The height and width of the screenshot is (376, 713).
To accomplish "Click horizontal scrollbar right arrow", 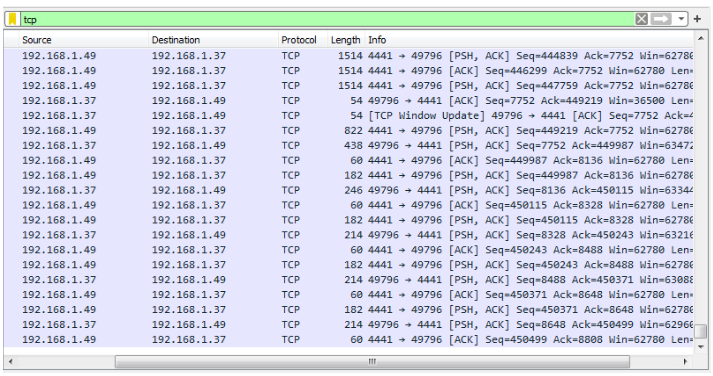I will (x=685, y=362).
